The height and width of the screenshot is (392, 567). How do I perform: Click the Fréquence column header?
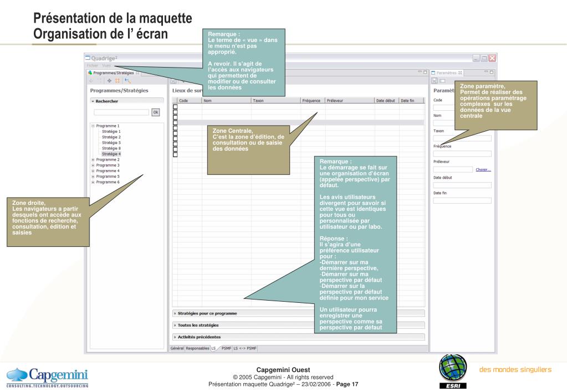click(x=313, y=100)
